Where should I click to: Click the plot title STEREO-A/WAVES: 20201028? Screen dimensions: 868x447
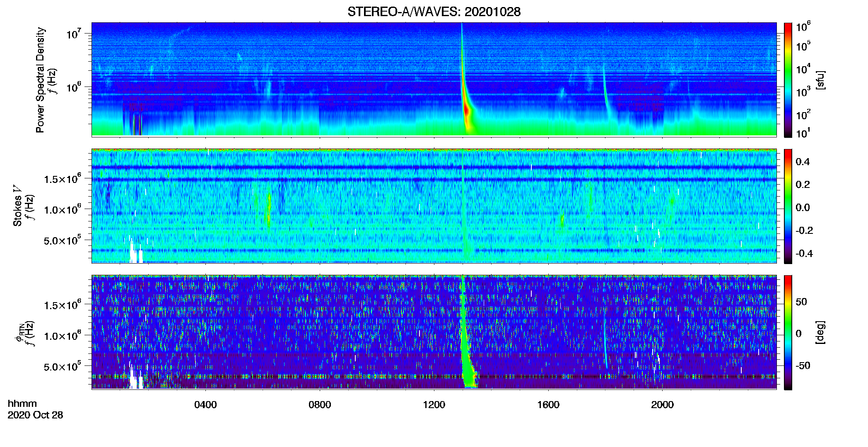tap(434, 12)
